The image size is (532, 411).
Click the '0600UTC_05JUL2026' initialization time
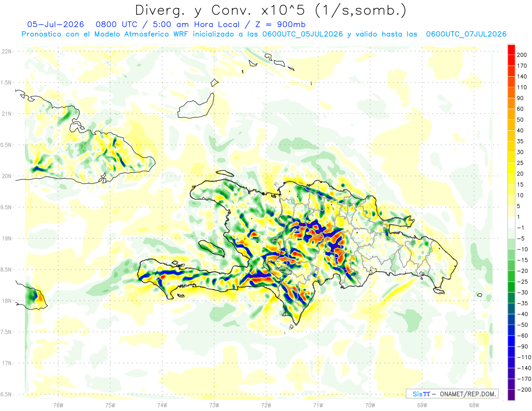click(302, 34)
